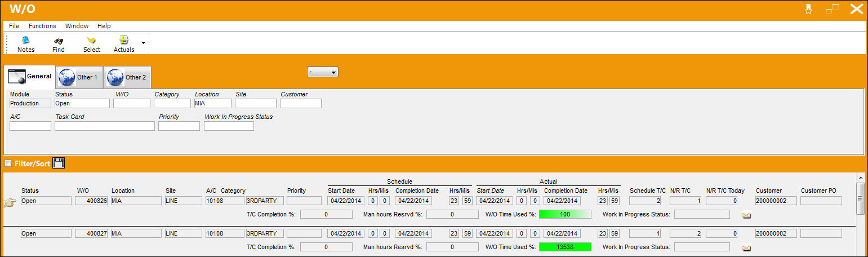Click the vertical scrollbar of the work order list
Screen dimensions: 868x257
(x=860, y=214)
